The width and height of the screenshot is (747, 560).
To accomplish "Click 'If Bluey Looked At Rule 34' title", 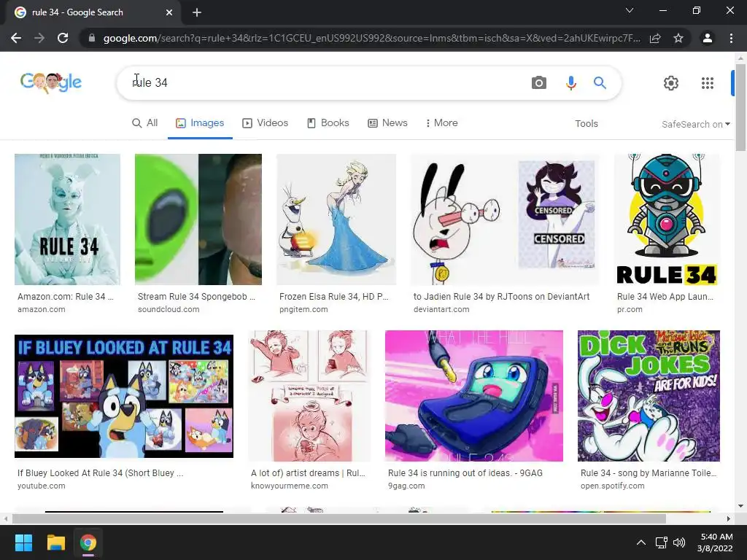I will (x=101, y=473).
